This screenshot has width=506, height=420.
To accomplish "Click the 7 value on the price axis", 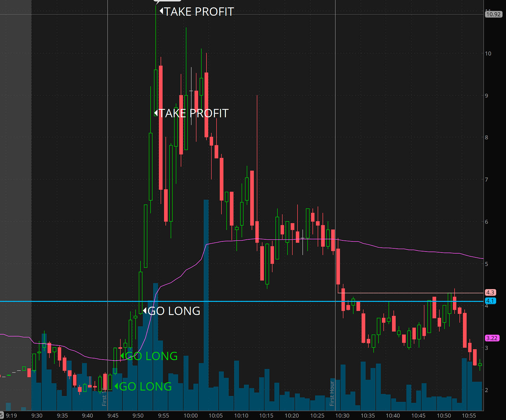I will pos(487,180).
